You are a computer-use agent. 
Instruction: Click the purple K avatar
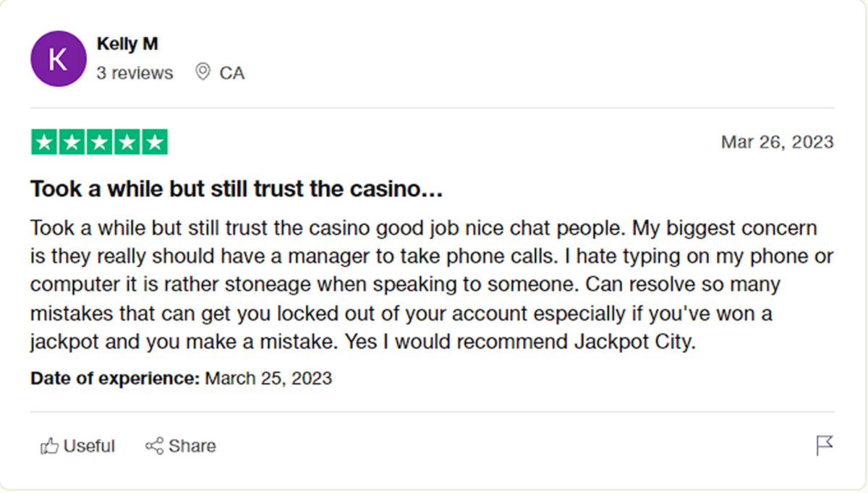pos(58,59)
